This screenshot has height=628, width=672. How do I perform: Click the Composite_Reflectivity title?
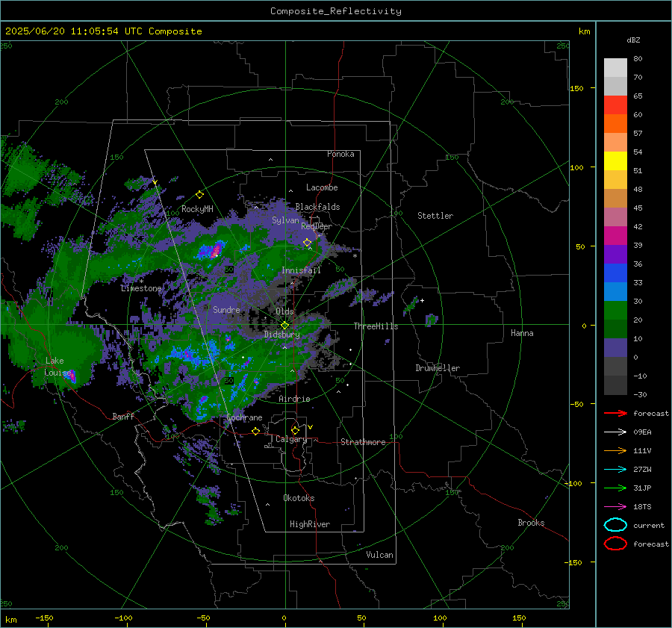click(x=335, y=11)
